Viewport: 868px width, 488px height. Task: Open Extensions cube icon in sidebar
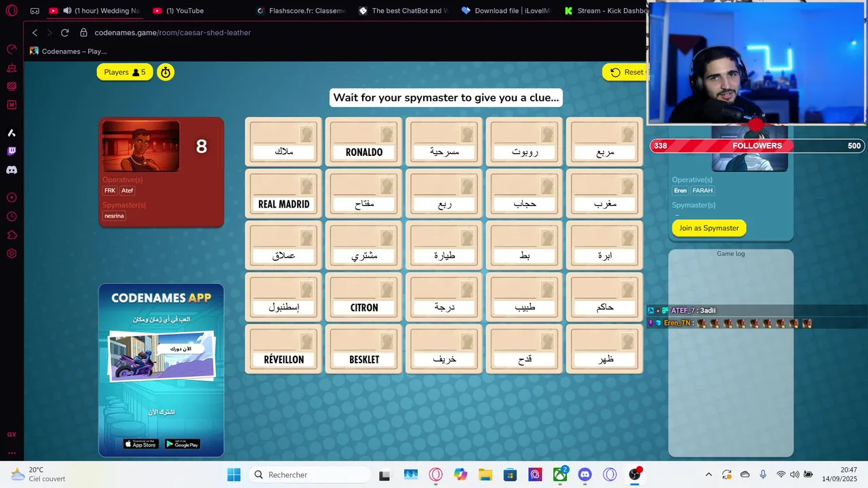(x=12, y=235)
